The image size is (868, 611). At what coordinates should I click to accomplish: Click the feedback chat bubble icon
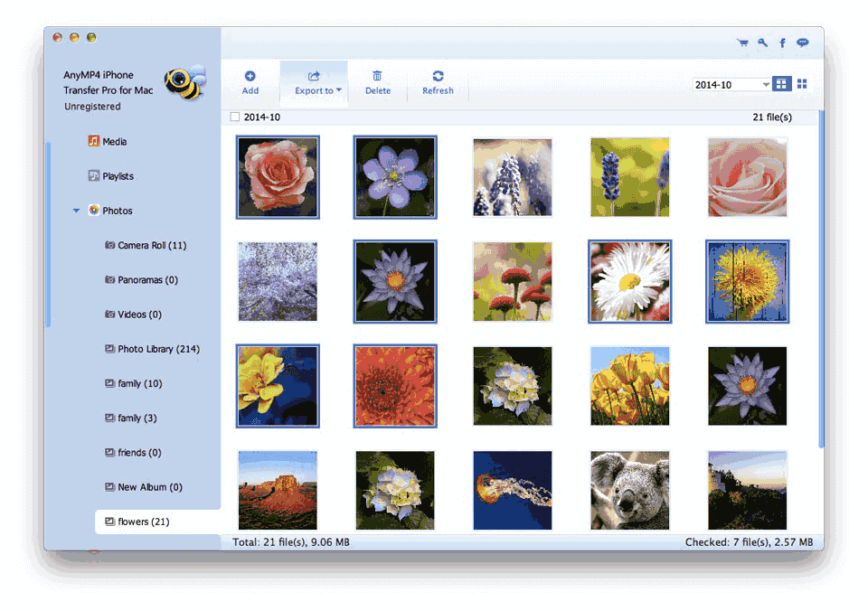(803, 42)
